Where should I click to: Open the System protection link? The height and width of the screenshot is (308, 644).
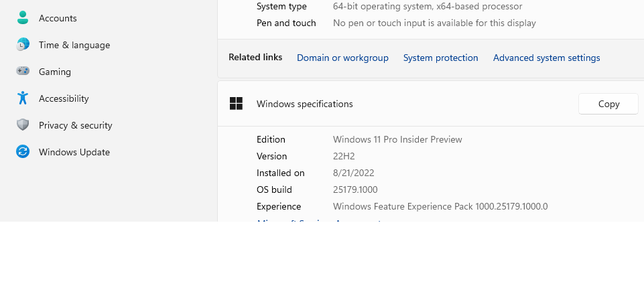point(440,58)
